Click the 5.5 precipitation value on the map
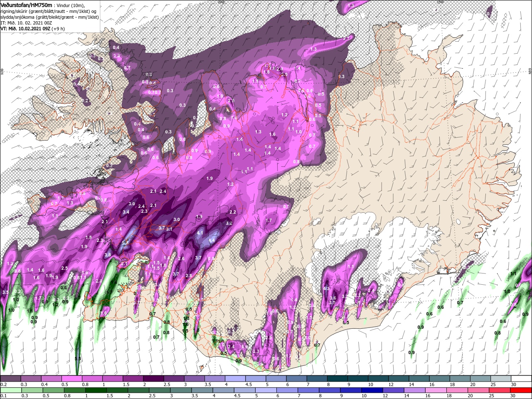The height and width of the screenshot is (399, 532). [x=78, y=359]
